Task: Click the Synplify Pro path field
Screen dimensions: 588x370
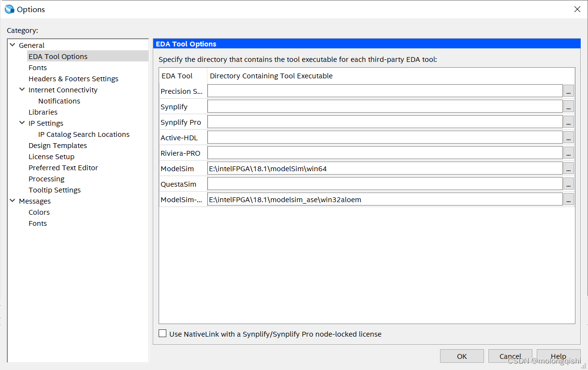Action: click(385, 122)
